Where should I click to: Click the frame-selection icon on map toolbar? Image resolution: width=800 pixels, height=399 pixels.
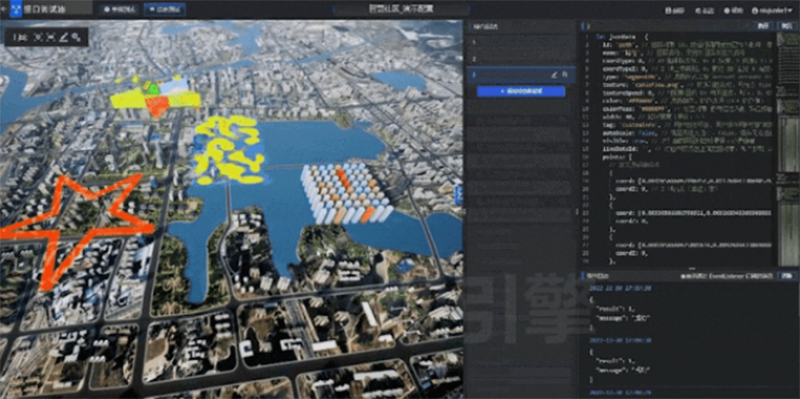click(x=38, y=37)
